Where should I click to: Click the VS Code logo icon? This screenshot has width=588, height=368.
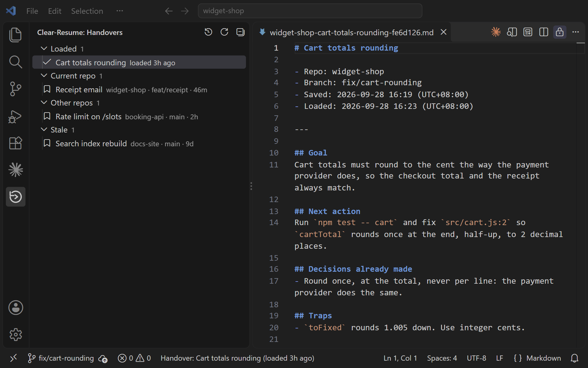click(11, 11)
